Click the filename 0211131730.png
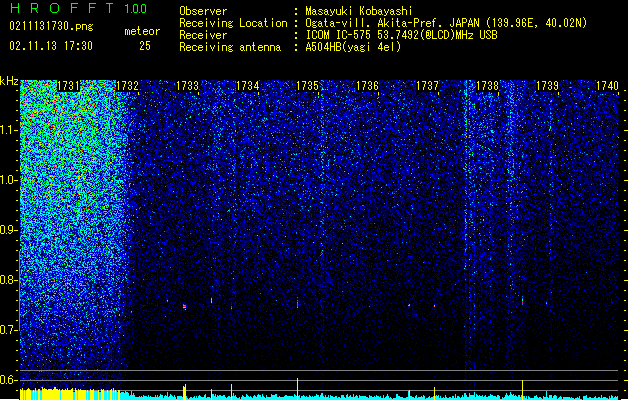 point(51,26)
